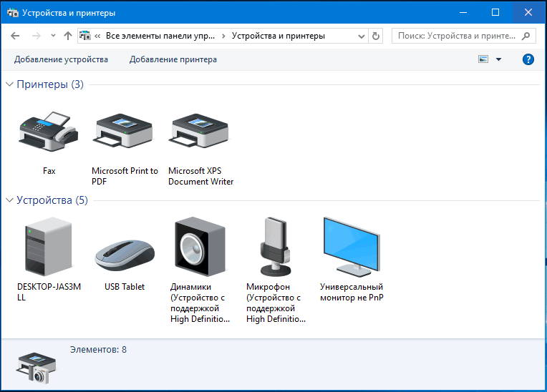Click Все элементы панели управления breadcrumb
This screenshot has width=547, height=392.
160,36
